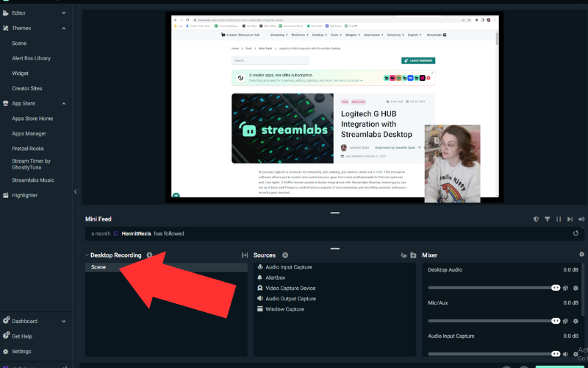Click the App Store shop icon
The image size is (588, 368).
coord(6,103)
